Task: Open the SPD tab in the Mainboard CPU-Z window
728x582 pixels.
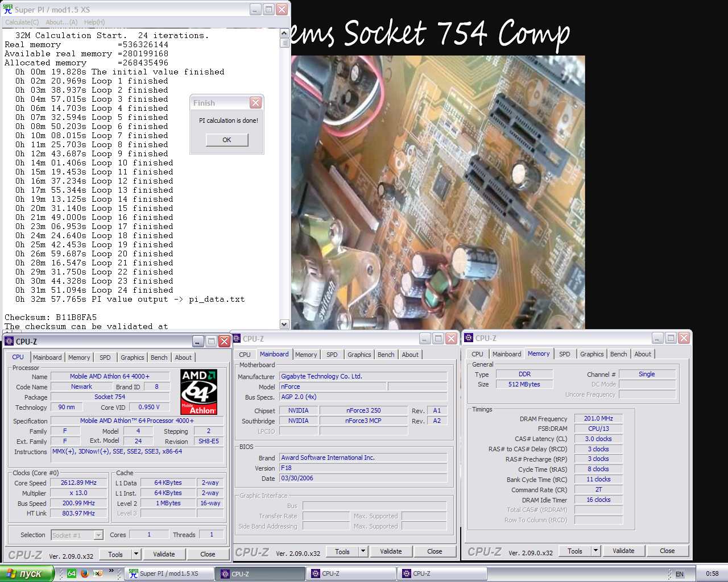Action: coord(332,355)
